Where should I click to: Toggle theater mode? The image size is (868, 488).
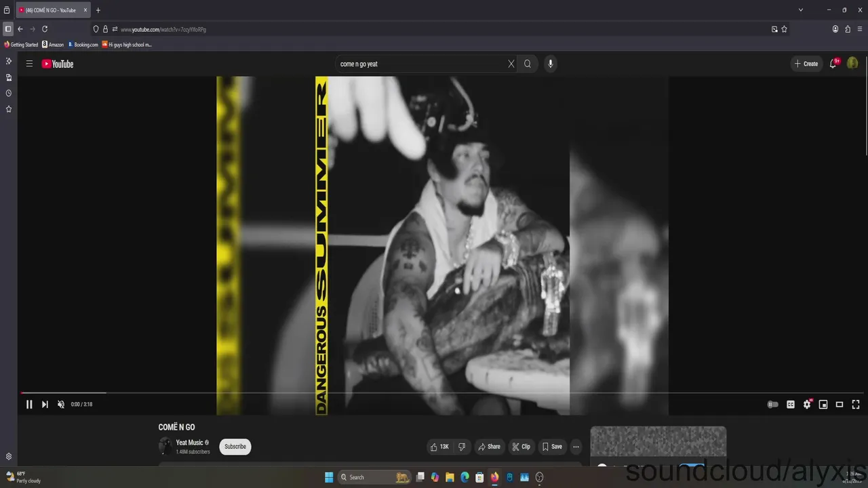[840, 405]
